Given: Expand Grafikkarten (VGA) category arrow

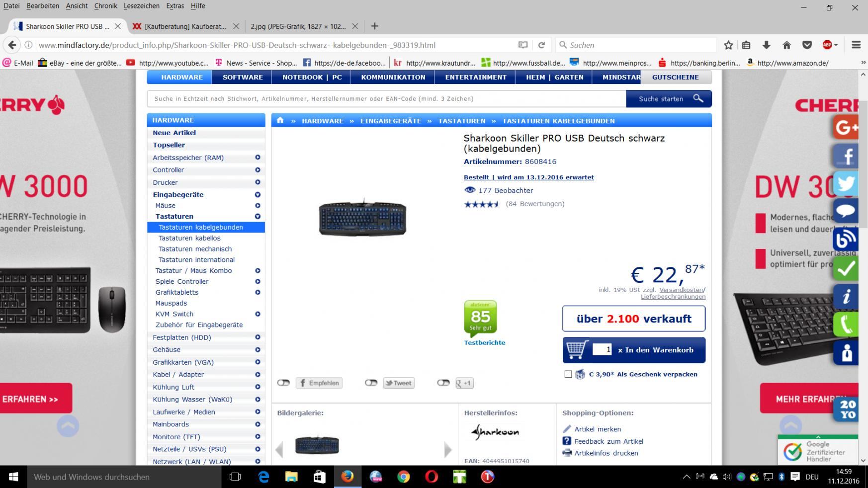Looking at the screenshot, I should click(x=258, y=362).
